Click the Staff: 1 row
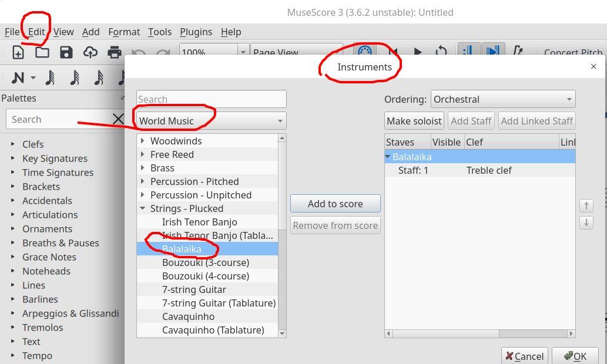Image resolution: width=607 pixels, height=364 pixels. [x=480, y=170]
